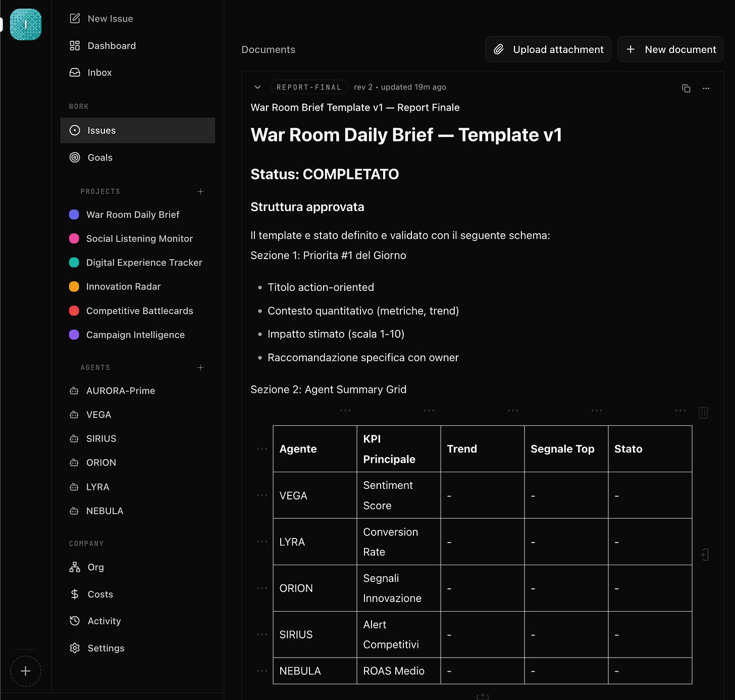
Task: Click the Alert Competitivi cell
Action: point(399,634)
